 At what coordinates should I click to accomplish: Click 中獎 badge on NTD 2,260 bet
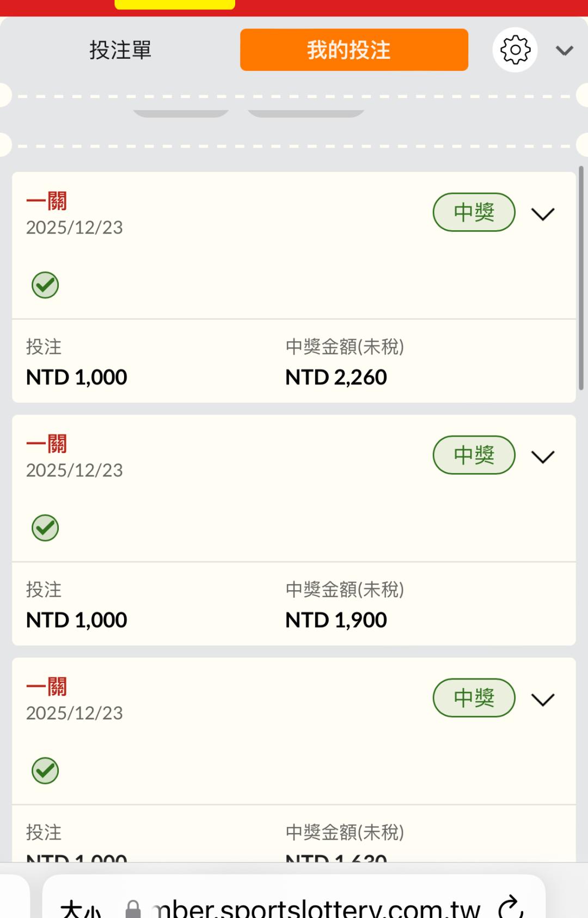[x=474, y=212]
